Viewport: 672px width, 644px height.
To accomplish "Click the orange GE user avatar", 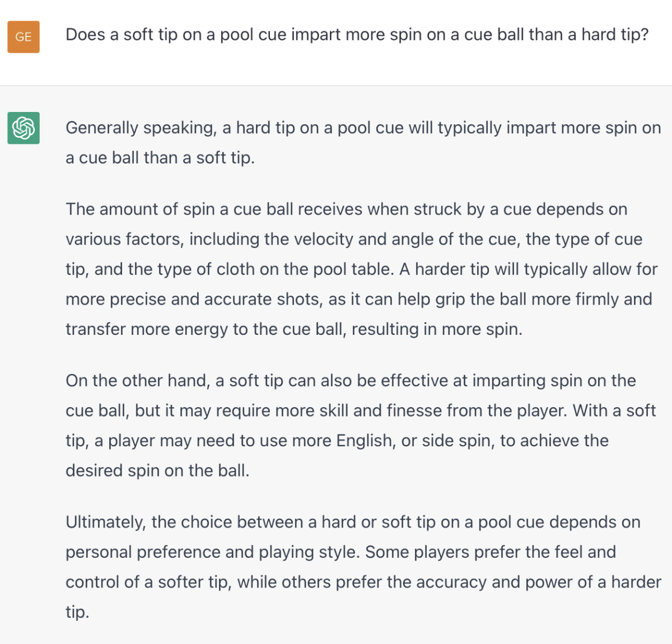I will pyautogui.click(x=24, y=37).
